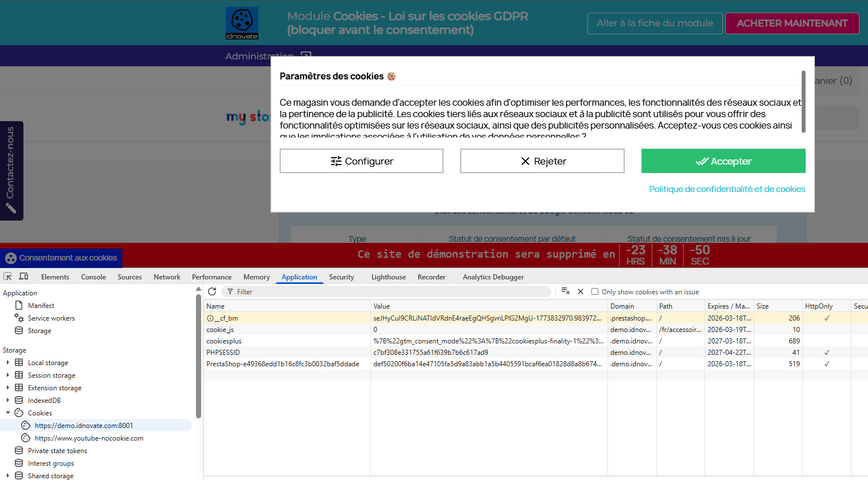Click the youtube-nocookie.com cookie icon
Image resolution: width=868 pixels, height=480 pixels.
click(x=26, y=438)
